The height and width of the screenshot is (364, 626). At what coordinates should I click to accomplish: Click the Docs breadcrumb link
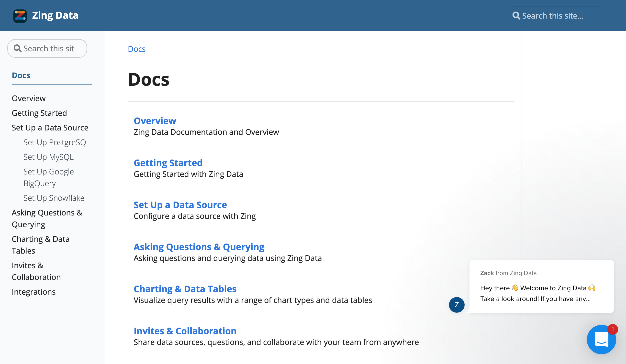pyautogui.click(x=137, y=49)
